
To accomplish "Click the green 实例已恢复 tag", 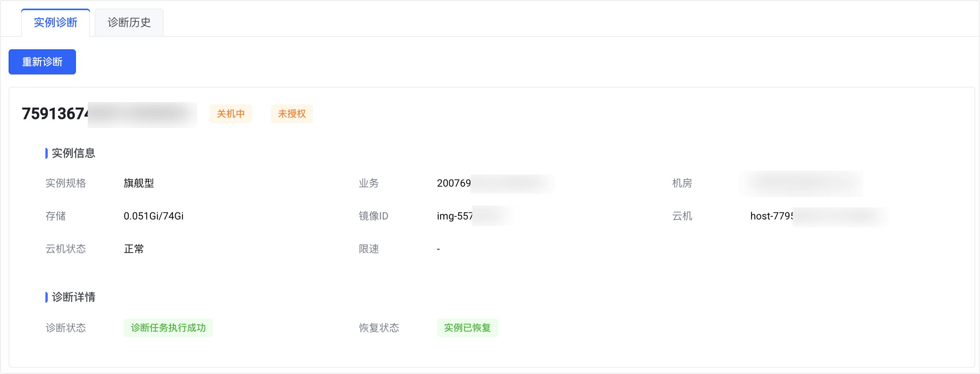I will coord(467,328).
